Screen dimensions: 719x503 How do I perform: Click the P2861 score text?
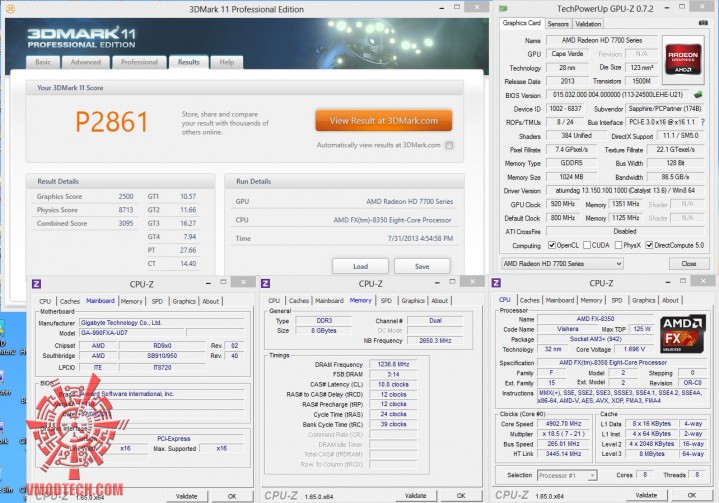click(x=111, y=122)
